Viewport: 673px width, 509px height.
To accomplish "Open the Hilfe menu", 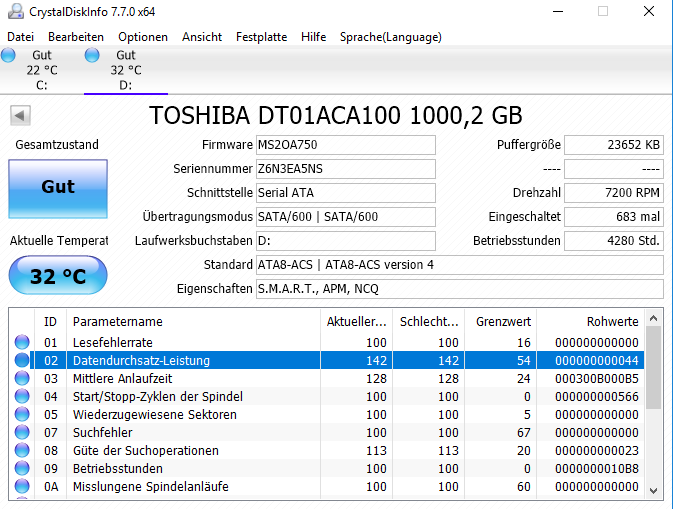I will point(313,37).
